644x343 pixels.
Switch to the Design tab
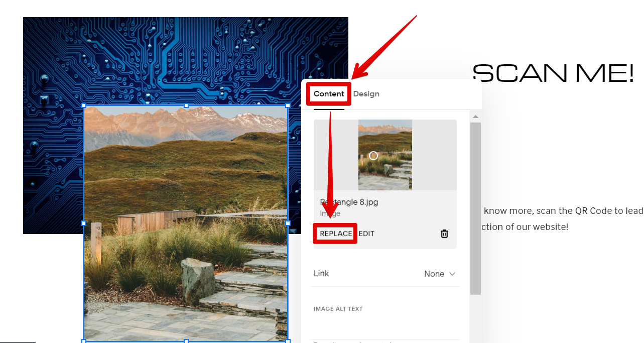pyautogui.click(x=366, y=94)
